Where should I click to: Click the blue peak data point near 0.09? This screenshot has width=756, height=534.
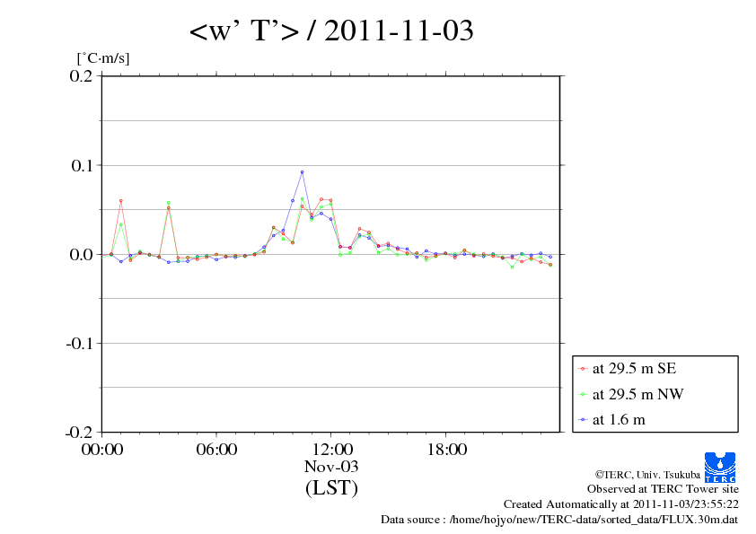(x=302, y=172)
